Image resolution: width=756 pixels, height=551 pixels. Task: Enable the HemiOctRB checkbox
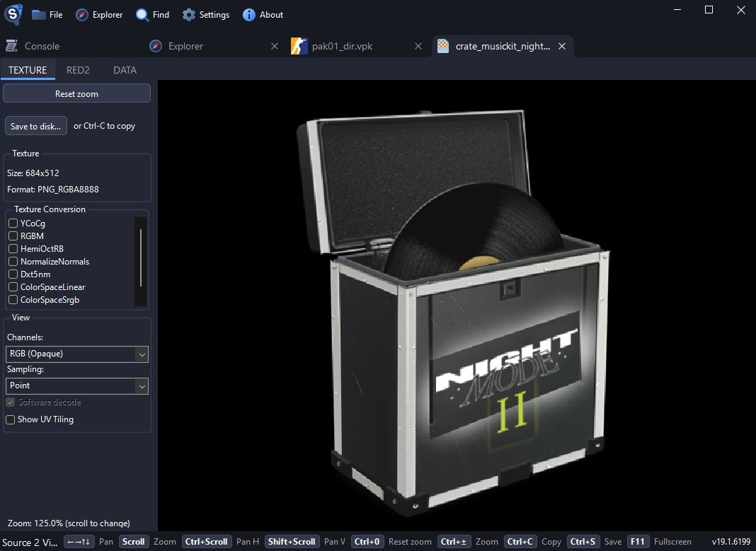point(13,248)
